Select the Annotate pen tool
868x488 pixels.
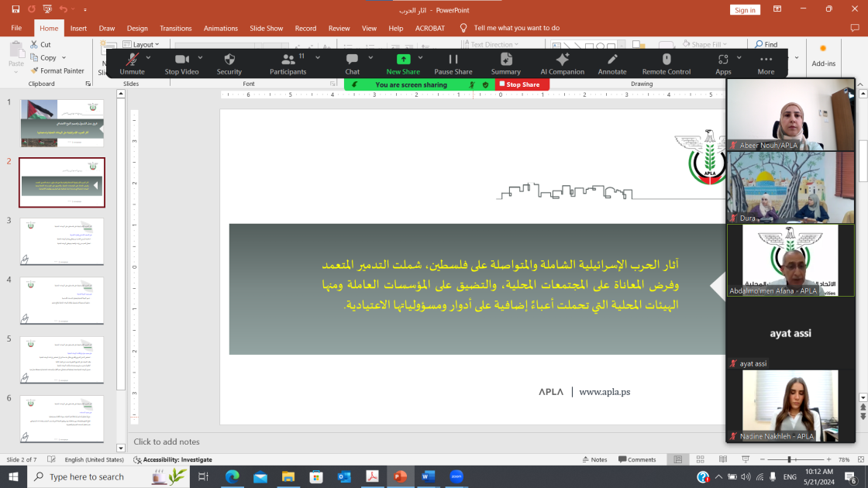pos(611,62)
